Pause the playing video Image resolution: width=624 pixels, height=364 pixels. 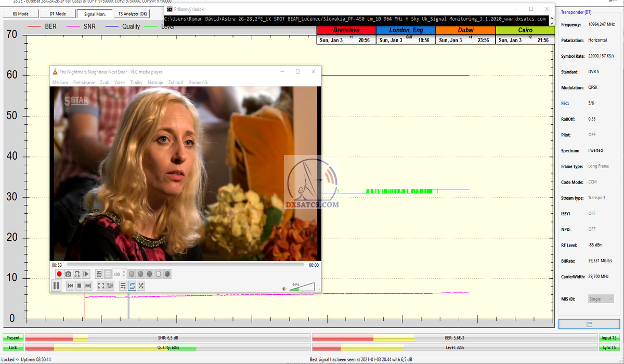pyautogui.click(x=57, y=285)
